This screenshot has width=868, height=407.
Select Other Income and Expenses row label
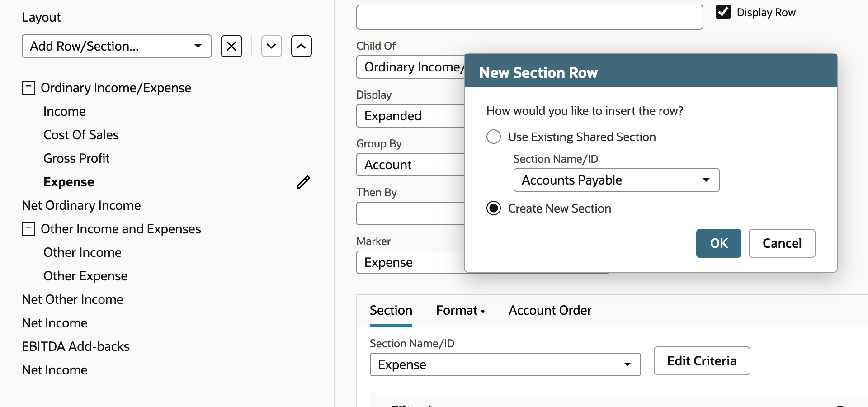(121, 229)
